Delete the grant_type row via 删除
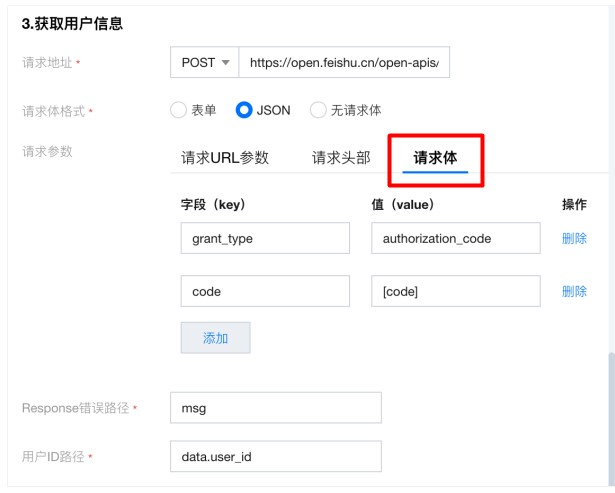 coord(574,238)
